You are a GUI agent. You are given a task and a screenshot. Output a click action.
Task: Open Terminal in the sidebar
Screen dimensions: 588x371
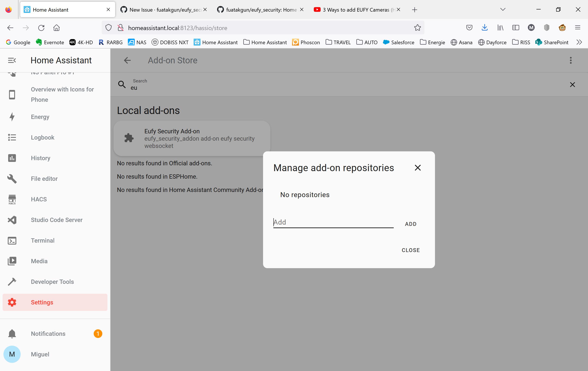[x=55, y=240]
